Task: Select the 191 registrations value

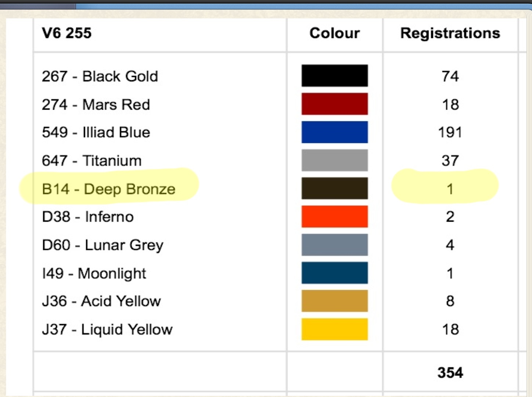Action: point(450,132)
